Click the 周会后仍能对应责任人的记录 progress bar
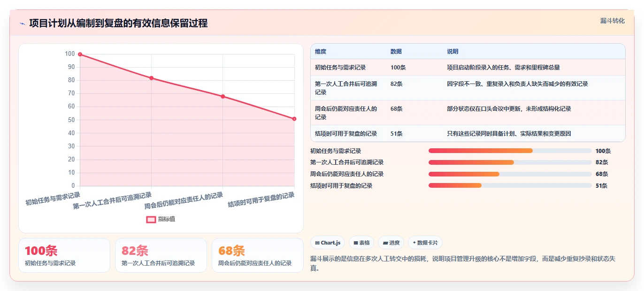Viewport: 644px width, 291px height. click(510, 174)
